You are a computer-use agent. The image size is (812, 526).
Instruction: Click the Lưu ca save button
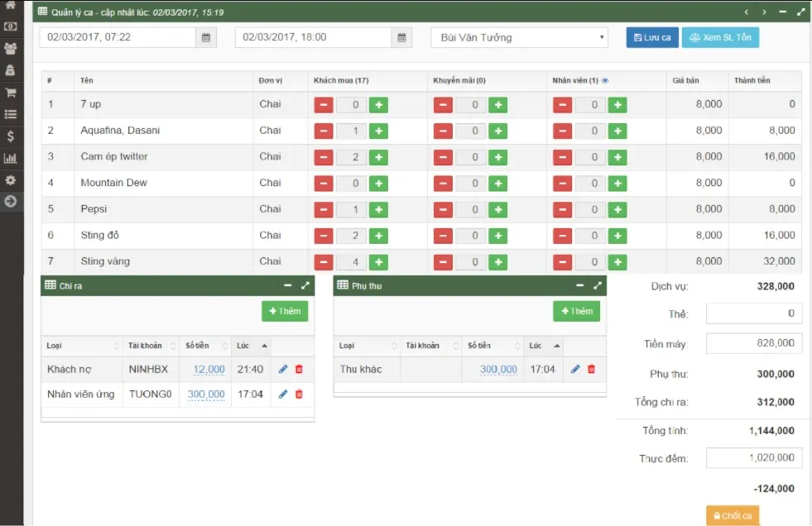coord(652,37)
